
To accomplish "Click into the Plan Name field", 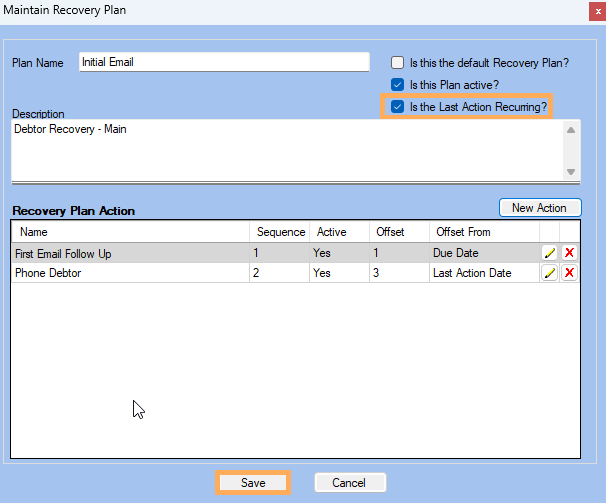I will pyautogui.click(x=223, y=62).
